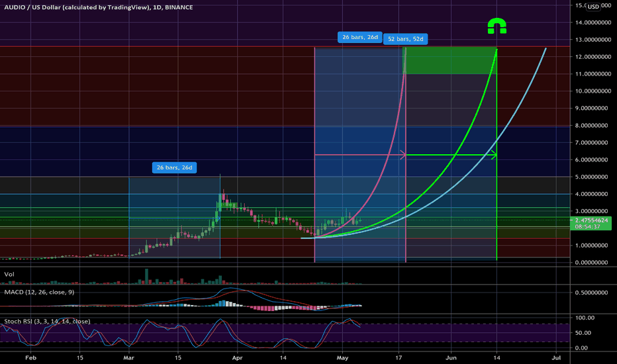This screenshot has width=617, height=364.
Task: Click the Mar date label on time axis
Action: 128,357
